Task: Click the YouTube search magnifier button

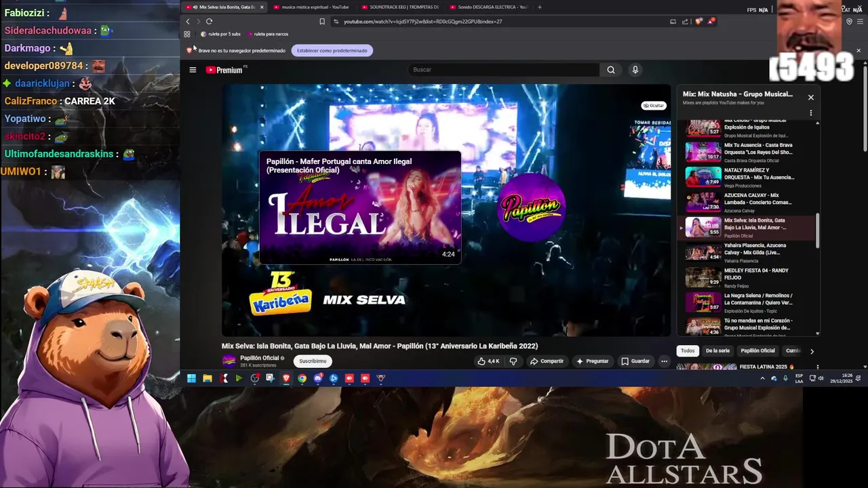Action: coord(611,70)
